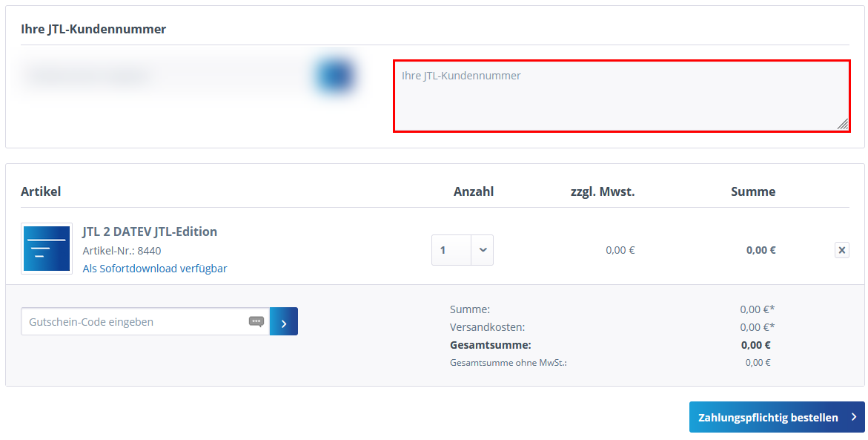Click the bold Gesamtsumme label
This screenshot has width=868, height=440.
(x=490, y=345)
